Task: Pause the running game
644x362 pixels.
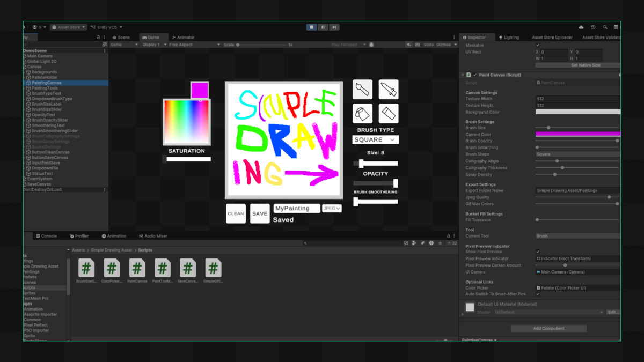Action: coord(323,27)
